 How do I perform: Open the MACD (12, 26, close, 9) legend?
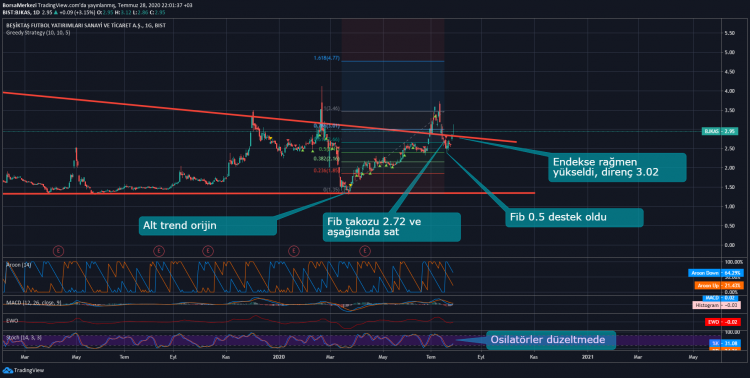point(33,303)
